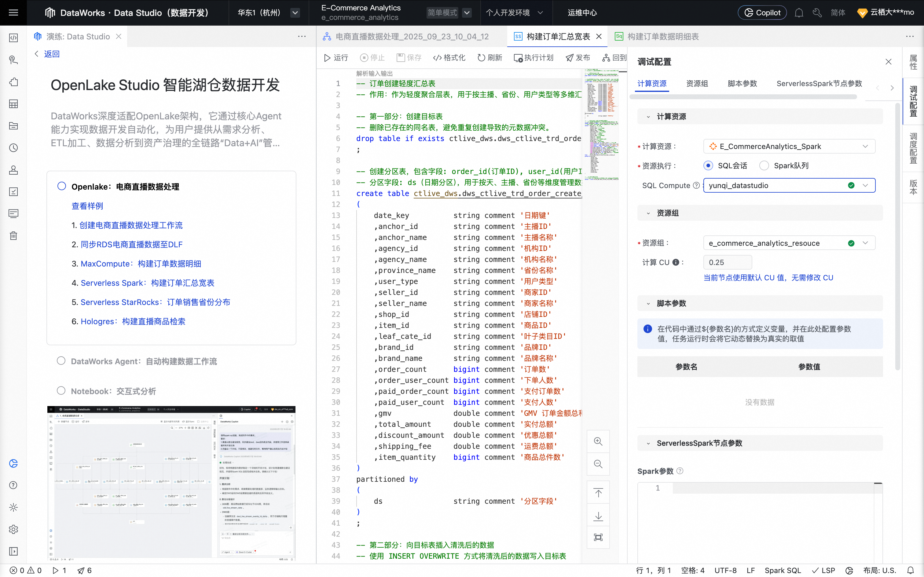Click the 计算 CU input field
This screenshot has height=577, width=924.
point(727,263)
